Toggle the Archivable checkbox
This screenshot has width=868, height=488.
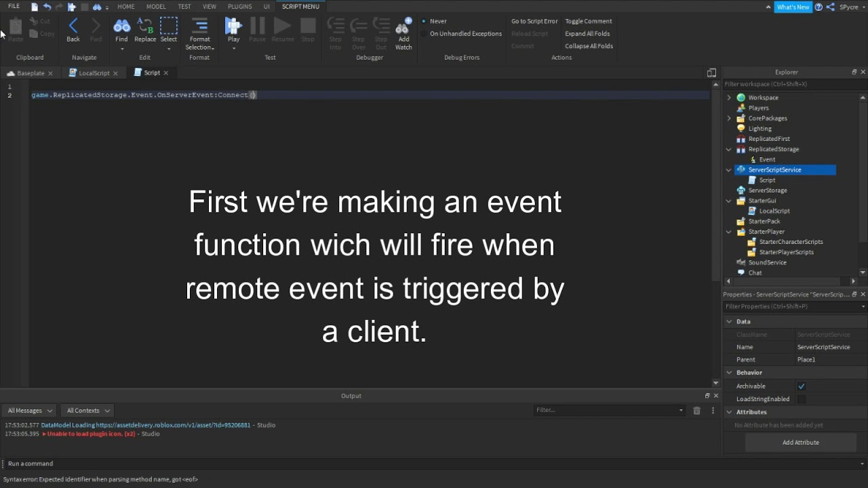[x=802, y=386]
